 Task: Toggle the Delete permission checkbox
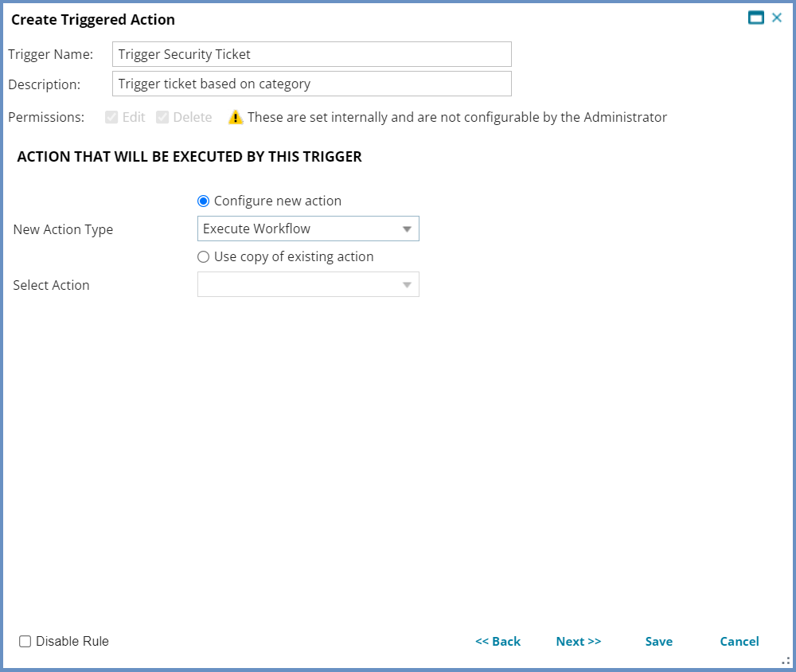coord(162,117)
